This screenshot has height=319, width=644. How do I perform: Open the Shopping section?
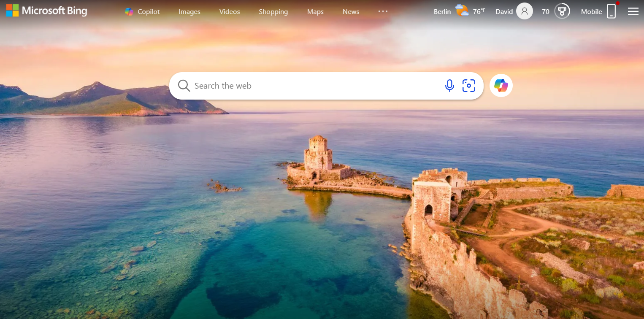point(273,12)
